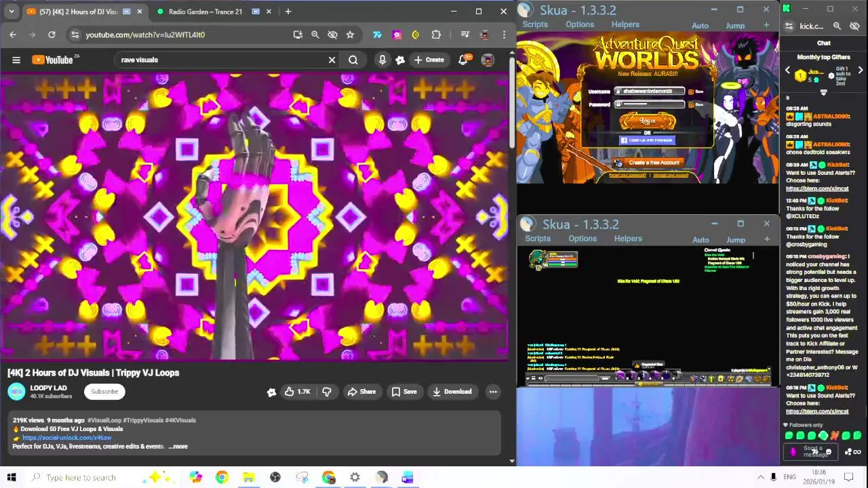This screenshot has height=488, width=868.
Task: Click Jump in the top Skua window
Action: point(735,26)
